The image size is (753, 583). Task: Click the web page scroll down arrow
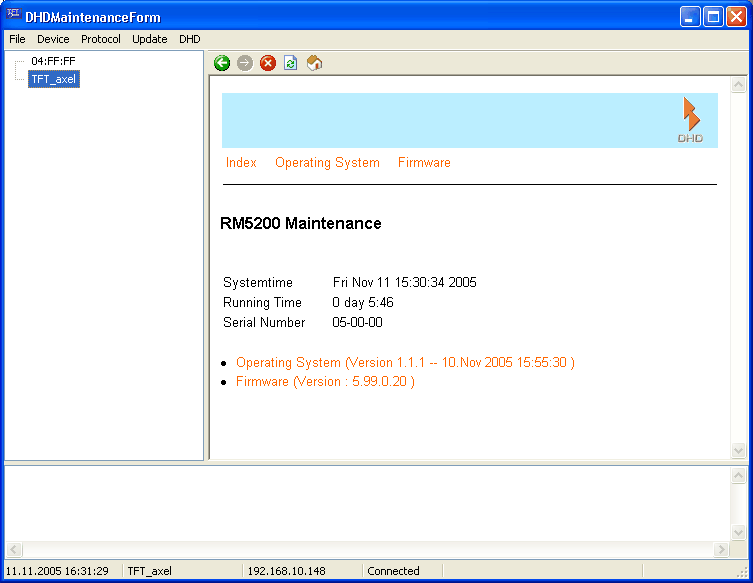(x=738, y=450)
